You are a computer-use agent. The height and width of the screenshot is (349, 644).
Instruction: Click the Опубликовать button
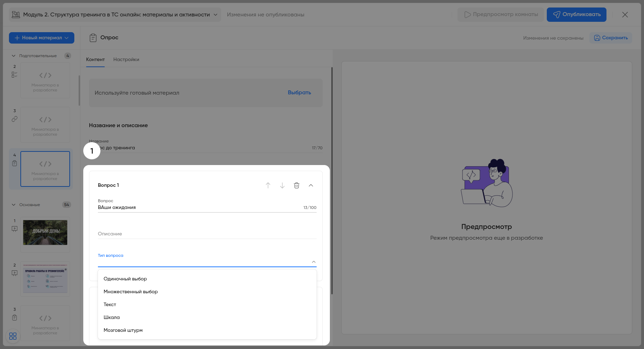click(576, 15)
